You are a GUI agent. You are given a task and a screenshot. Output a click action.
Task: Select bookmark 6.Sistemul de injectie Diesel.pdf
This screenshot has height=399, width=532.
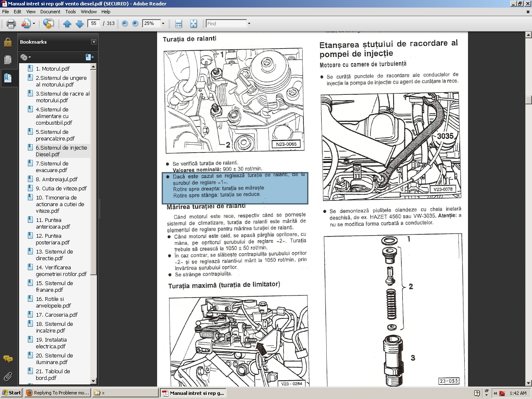62,151
